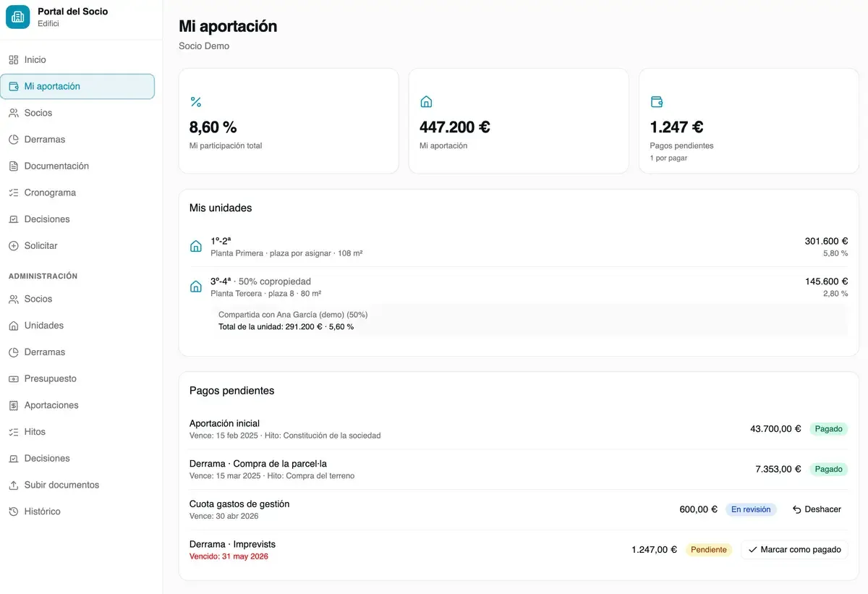Screen dimensions: 868x594
Task: Click the house icon for unit 3º-4ª
Action: [x=195, y=287]
